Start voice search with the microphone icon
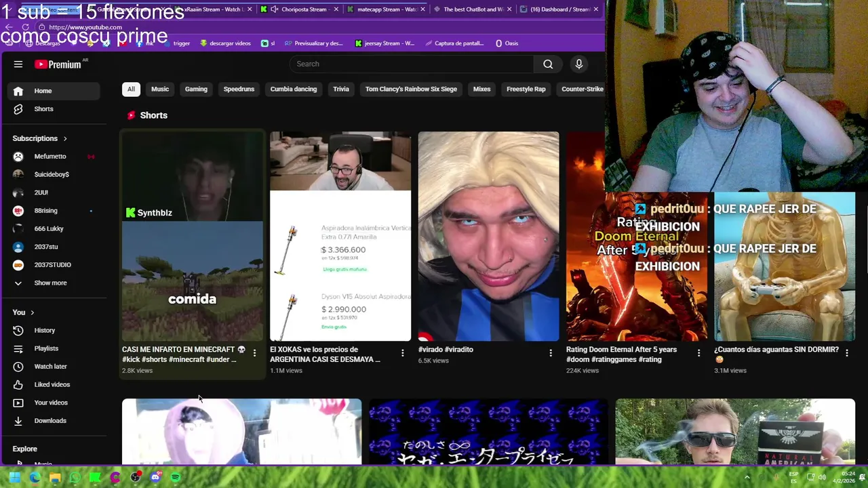868x488 pixels. (579, 64)
